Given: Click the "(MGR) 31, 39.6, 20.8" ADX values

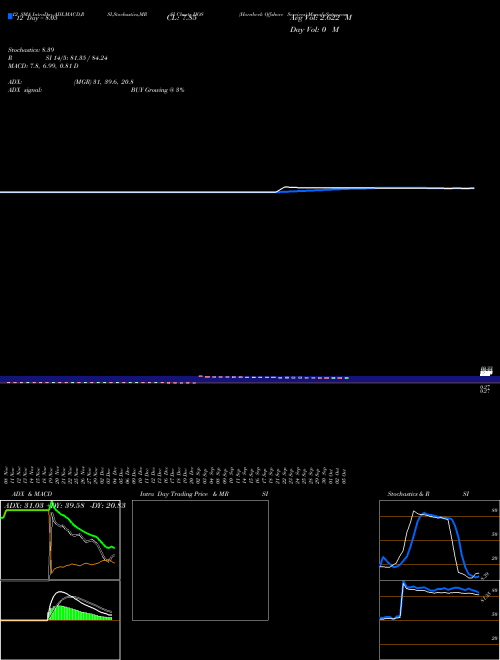Looking at the screenshot, I should pos(104,82).
